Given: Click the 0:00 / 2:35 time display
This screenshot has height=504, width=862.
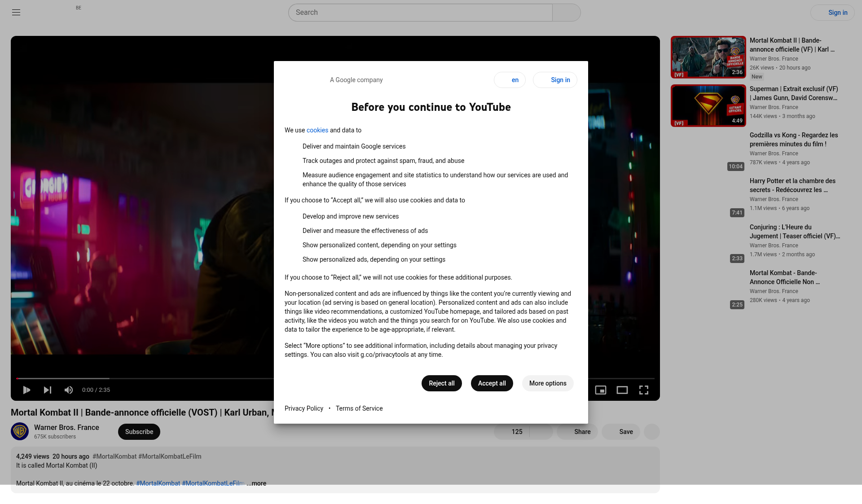Looking at the screenshot, I should pyautogui.click(x=96, y=390).
